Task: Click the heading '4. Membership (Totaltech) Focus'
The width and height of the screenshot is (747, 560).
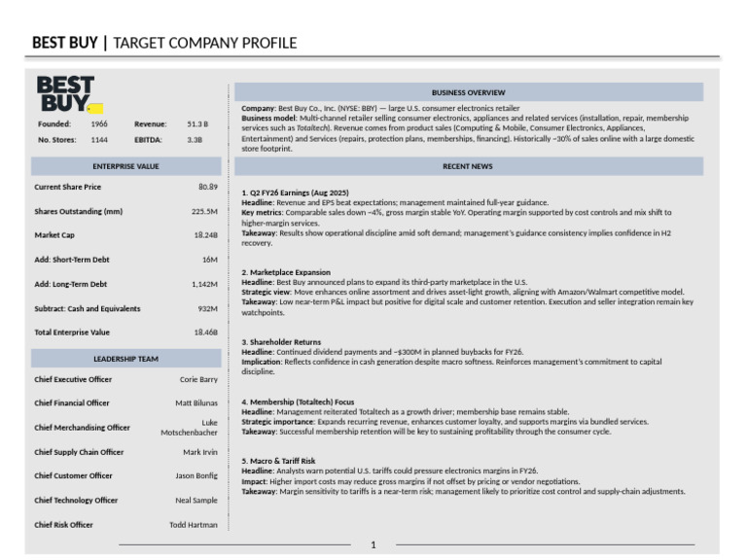Action: click(298, 402)
